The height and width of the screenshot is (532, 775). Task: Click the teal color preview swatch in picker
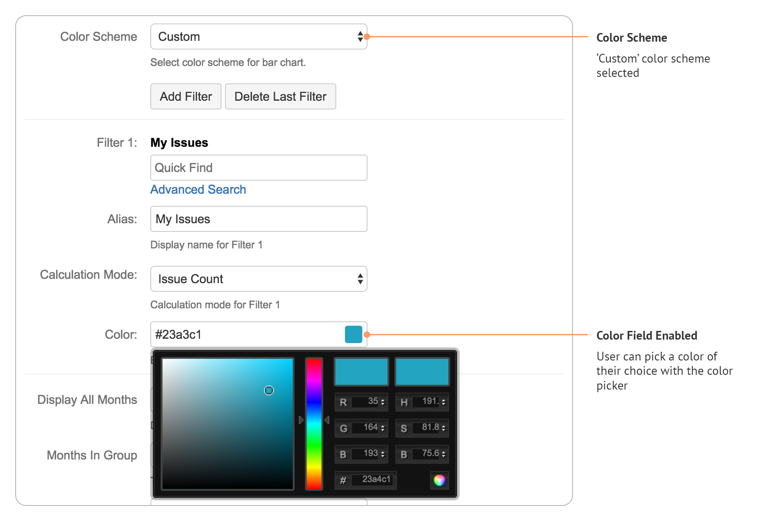tap(361, 371)
